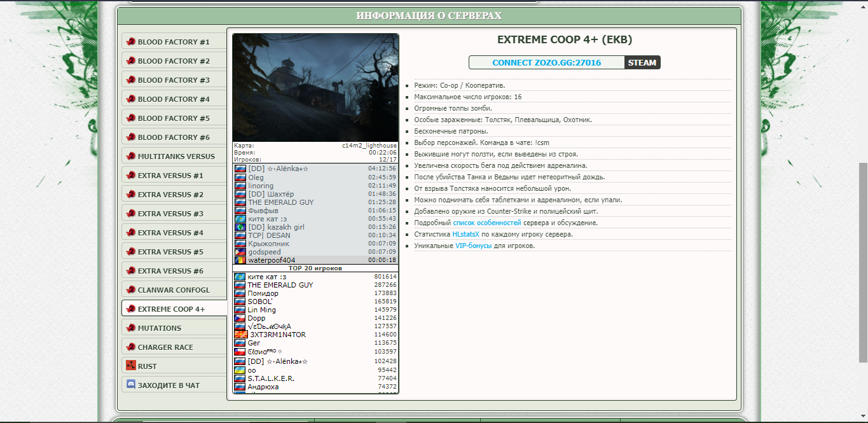This screenshot has height=423, width=868.
Task: Click the CONNECT ZOZO.GG:27016 address field
Action: click(x=546, y=62)
